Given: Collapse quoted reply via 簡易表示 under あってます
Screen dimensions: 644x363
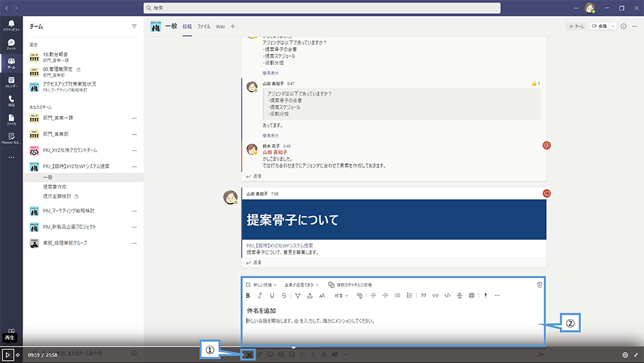Looking at the screenshot, I should tap(270, 135).
